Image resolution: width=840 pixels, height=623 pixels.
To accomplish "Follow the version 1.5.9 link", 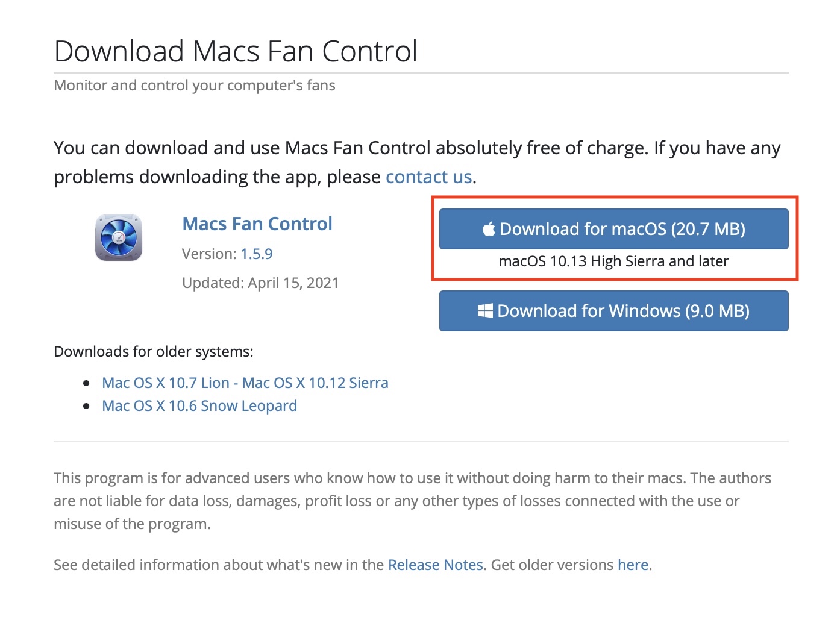I will tap(256, 254).
